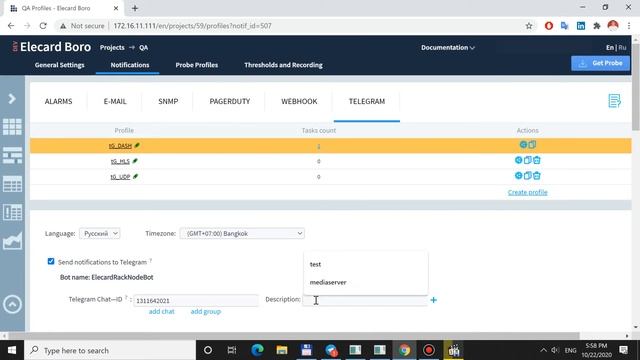This screenshot has width=640, height=360.
Task: Click the taskbar search box
Action: 110,350
